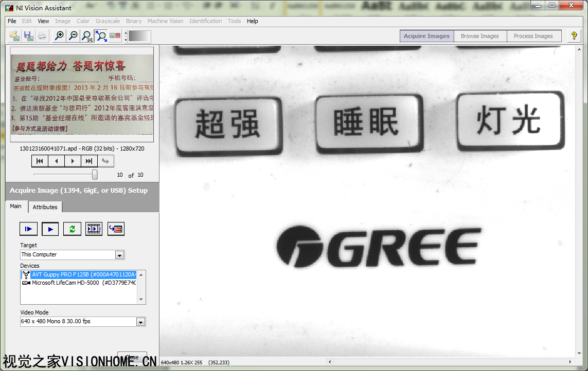Open the View menu

pos(43,21)
